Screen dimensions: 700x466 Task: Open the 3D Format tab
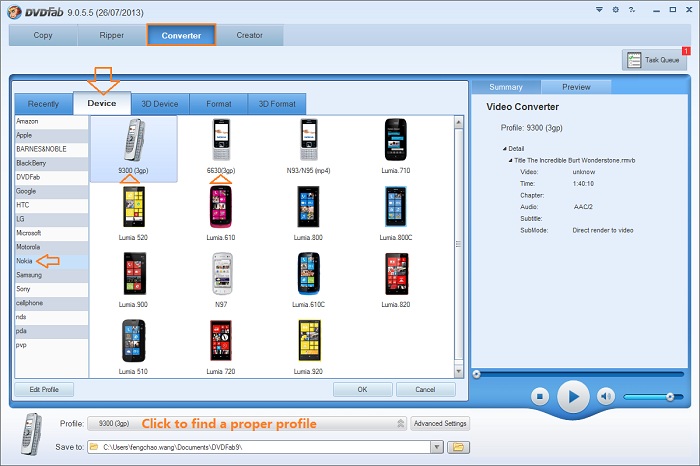tap(277, 104)
